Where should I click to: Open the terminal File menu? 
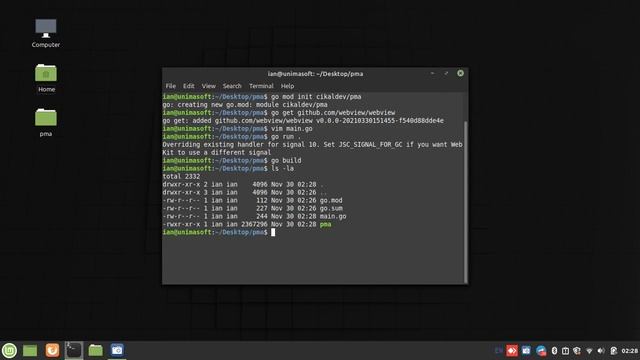pyautogui.click(x=171, y=86)
